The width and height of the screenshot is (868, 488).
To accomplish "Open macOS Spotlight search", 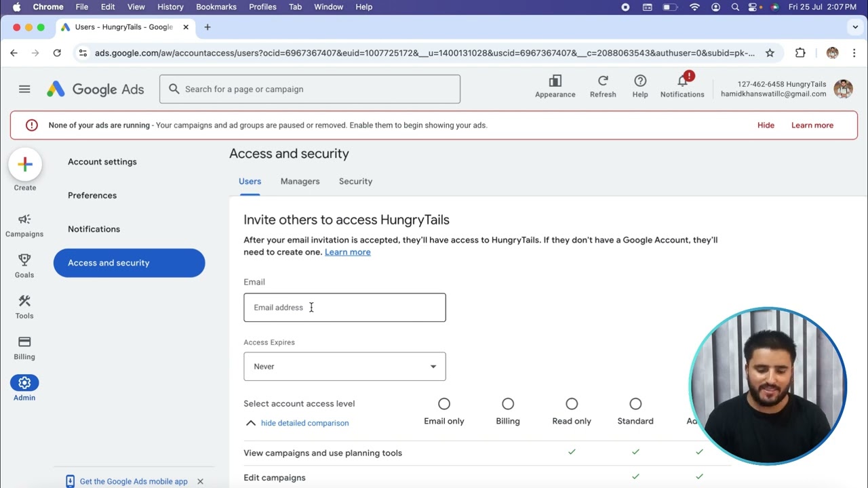I will (735, 7).
